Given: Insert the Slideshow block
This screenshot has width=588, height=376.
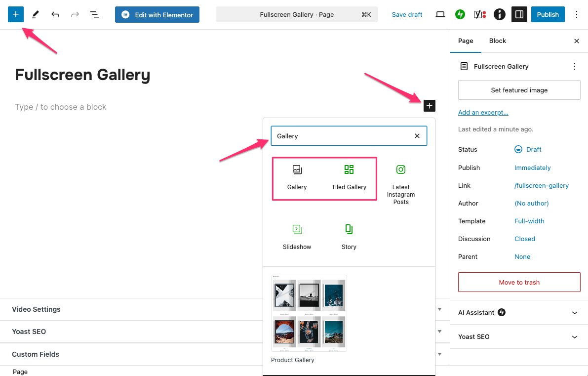Looking at the screenshot, I should point(297,237).
